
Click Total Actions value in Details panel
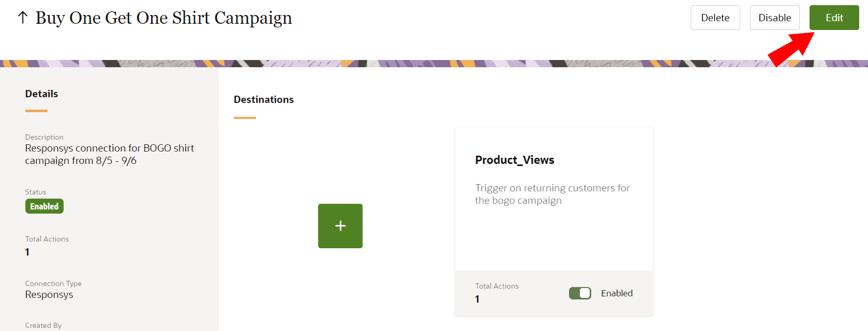pyautogui.click(x=27, y=252)
